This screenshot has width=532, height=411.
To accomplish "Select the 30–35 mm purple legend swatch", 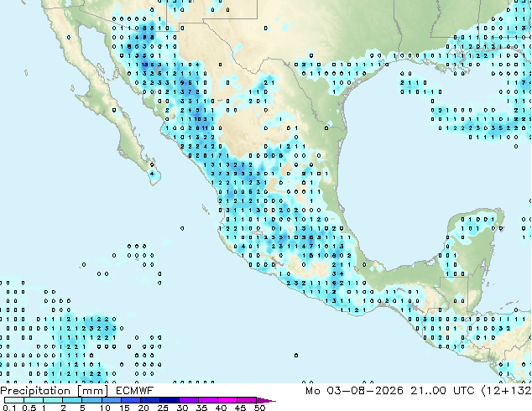I will [x=189, y=400].
